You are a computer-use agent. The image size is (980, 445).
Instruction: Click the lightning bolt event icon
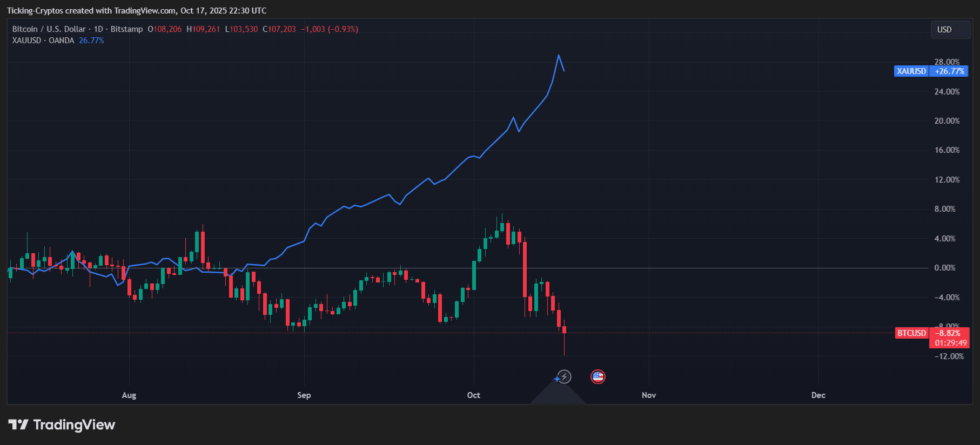[x=565, y=376]
